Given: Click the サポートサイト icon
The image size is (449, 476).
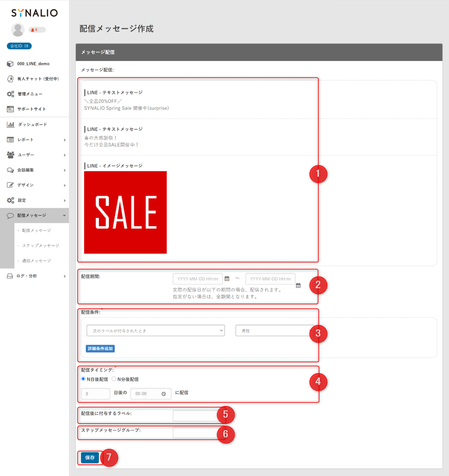Looking at the screenshot, I should click(11, 109).
